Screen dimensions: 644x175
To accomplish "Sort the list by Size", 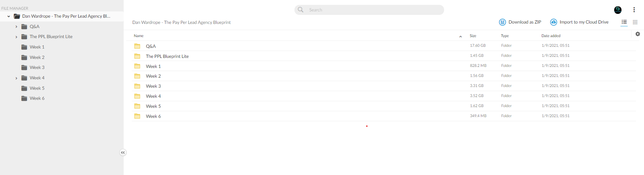I will (473, 36).
